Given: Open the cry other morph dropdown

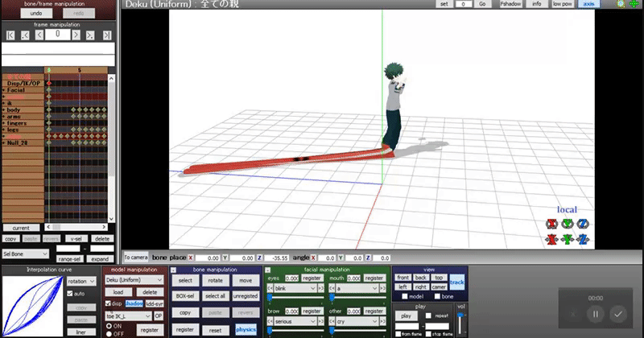Looking at the screenshot, I should pos(357,322).
